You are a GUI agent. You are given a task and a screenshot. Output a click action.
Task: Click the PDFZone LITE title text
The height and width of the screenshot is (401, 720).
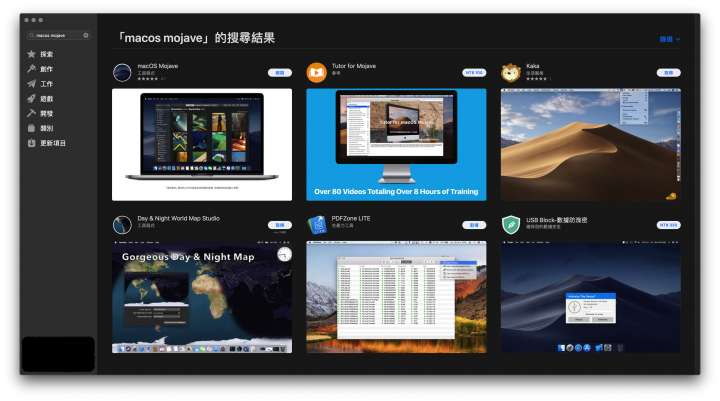pos(351,218)
